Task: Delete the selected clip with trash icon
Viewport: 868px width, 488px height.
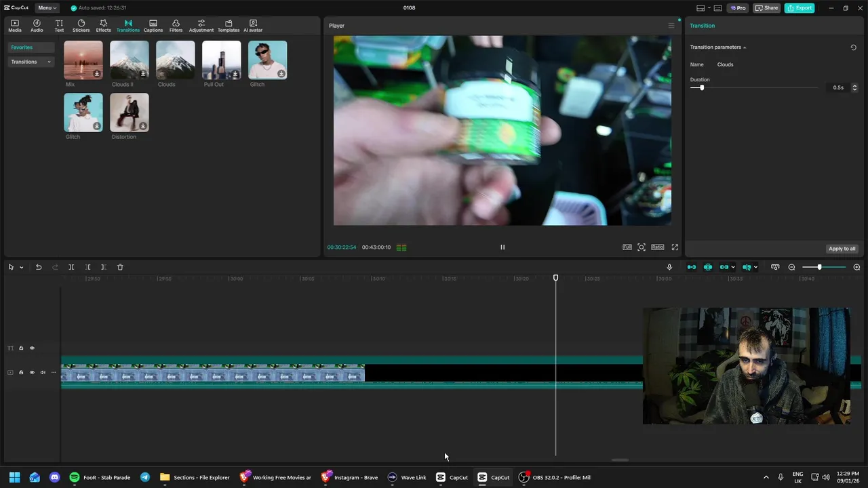Action: 120,267
